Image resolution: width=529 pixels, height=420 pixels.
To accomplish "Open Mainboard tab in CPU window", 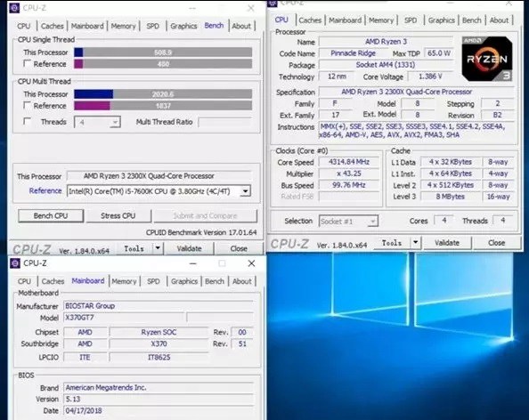I will [345, 20].
